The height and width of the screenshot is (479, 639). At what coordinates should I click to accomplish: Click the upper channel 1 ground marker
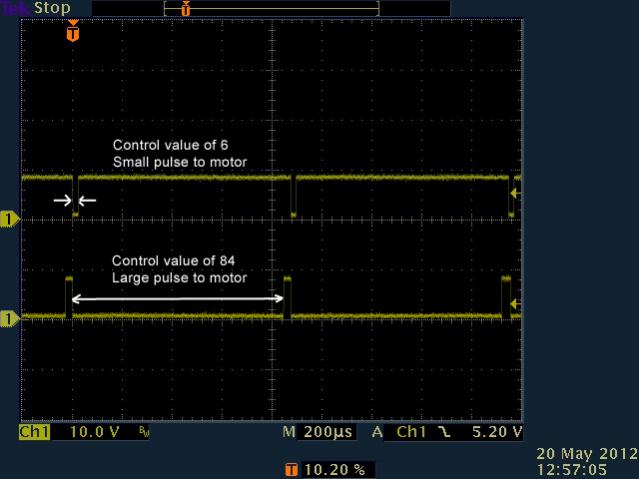click(9, 218)
